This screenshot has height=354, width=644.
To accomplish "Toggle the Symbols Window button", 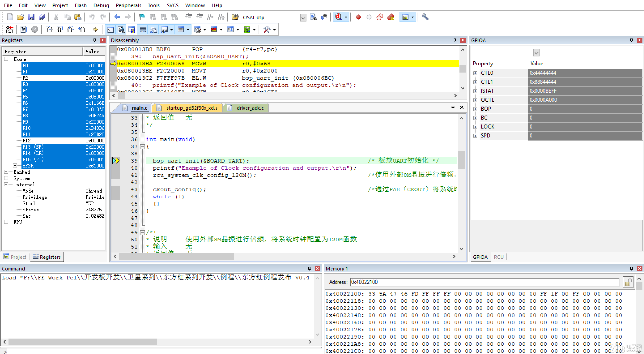I will 132,30.
